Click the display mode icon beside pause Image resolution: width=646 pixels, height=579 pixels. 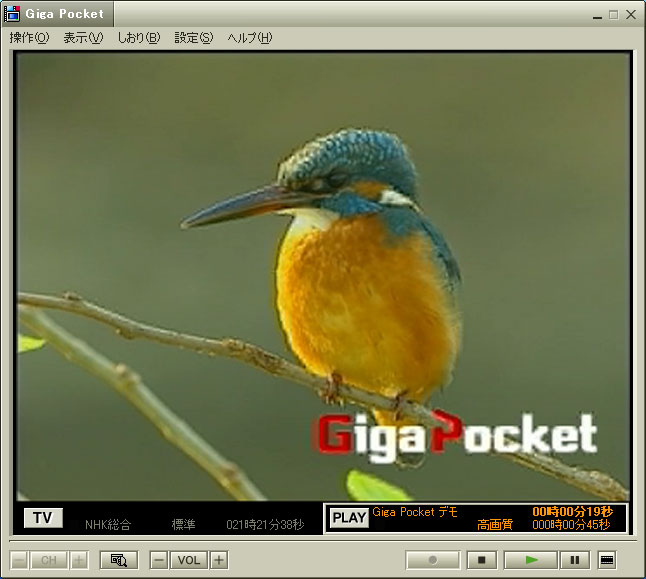coord(607,560)
